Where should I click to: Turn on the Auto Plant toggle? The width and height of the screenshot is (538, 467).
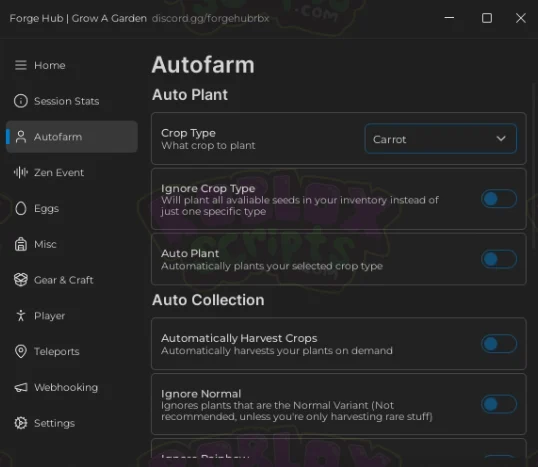coord(499,259)
